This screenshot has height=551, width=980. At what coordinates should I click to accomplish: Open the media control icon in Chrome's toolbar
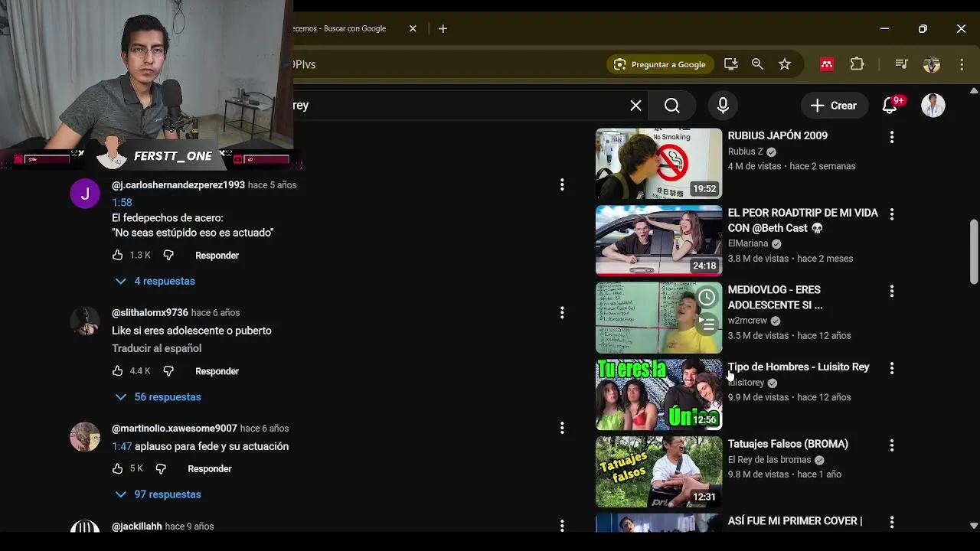tap(901, 64)
